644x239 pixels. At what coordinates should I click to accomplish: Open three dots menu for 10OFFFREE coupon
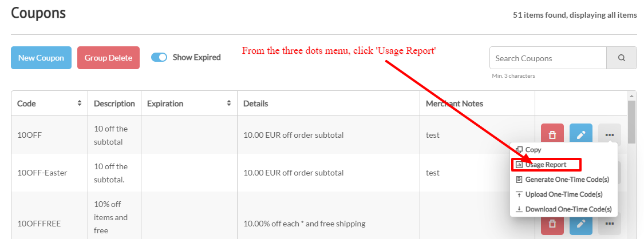pos(610,224)
